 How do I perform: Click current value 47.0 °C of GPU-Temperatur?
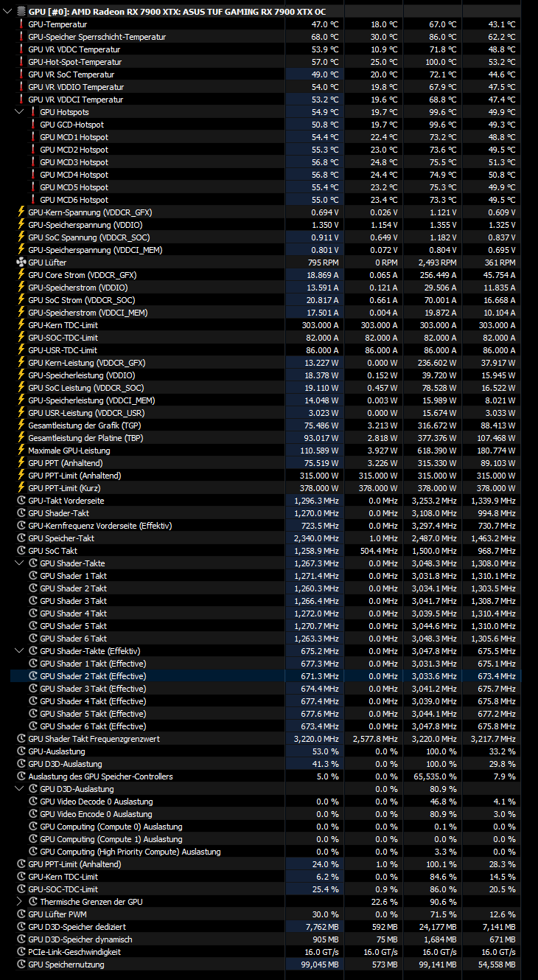[x=325, y=24]
